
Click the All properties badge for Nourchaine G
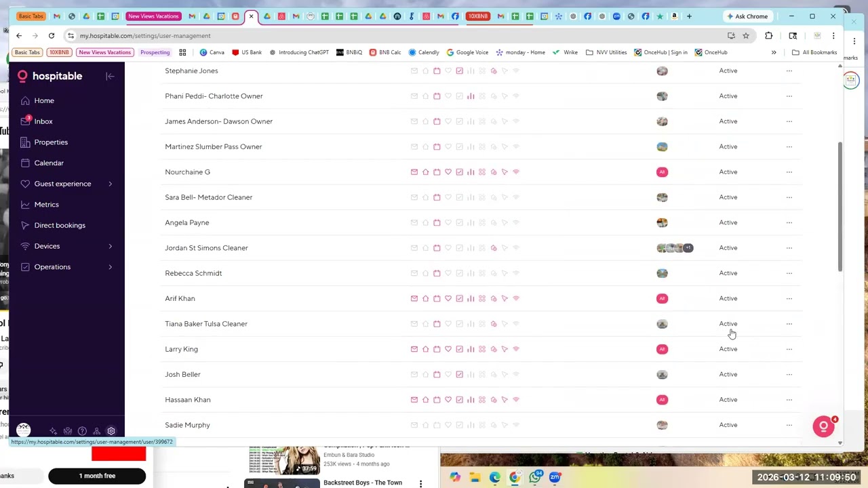662,172
